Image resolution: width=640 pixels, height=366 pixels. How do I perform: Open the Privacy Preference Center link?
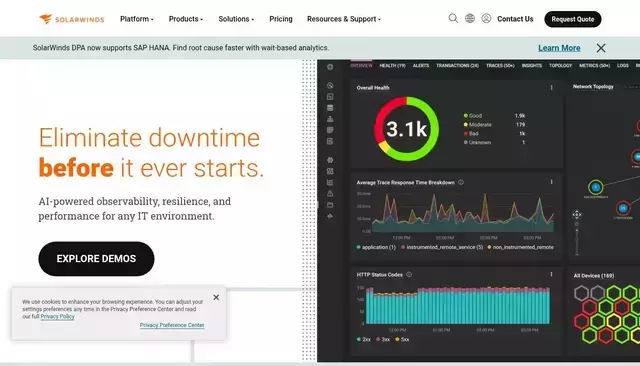tap(172, 325)
